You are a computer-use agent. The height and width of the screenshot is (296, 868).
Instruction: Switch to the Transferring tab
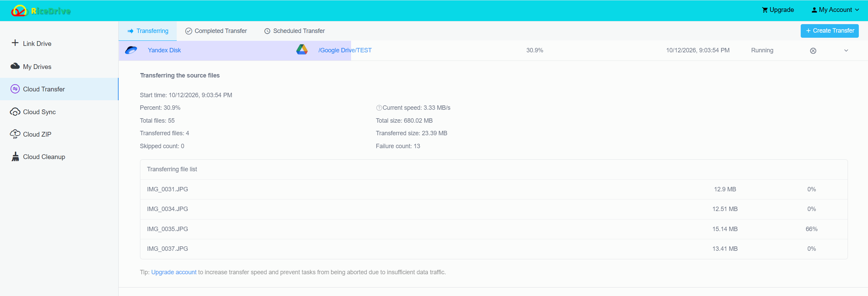148,31
